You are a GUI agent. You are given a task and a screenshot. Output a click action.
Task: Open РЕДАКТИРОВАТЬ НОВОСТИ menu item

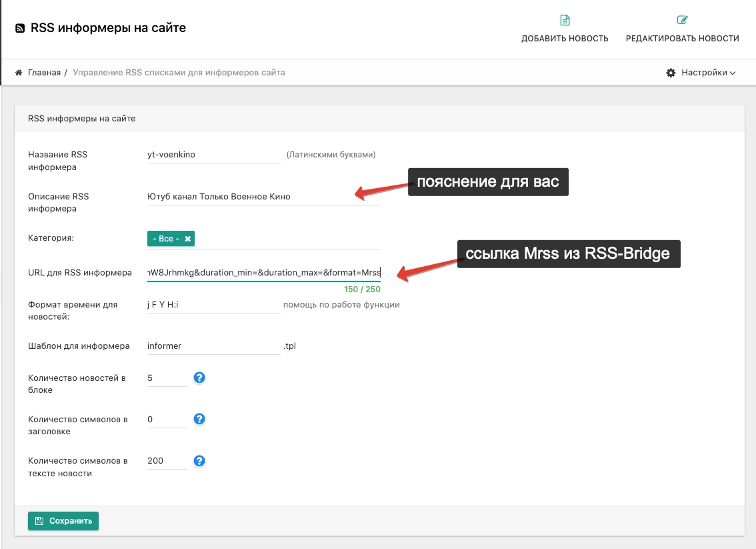click(682, 39)
